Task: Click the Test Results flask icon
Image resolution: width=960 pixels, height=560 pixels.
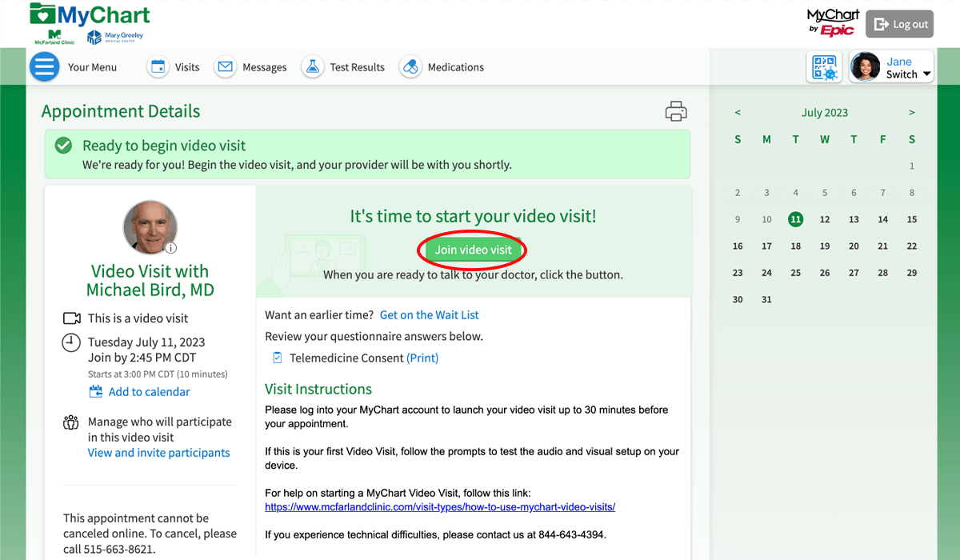Action: point(312,67)
